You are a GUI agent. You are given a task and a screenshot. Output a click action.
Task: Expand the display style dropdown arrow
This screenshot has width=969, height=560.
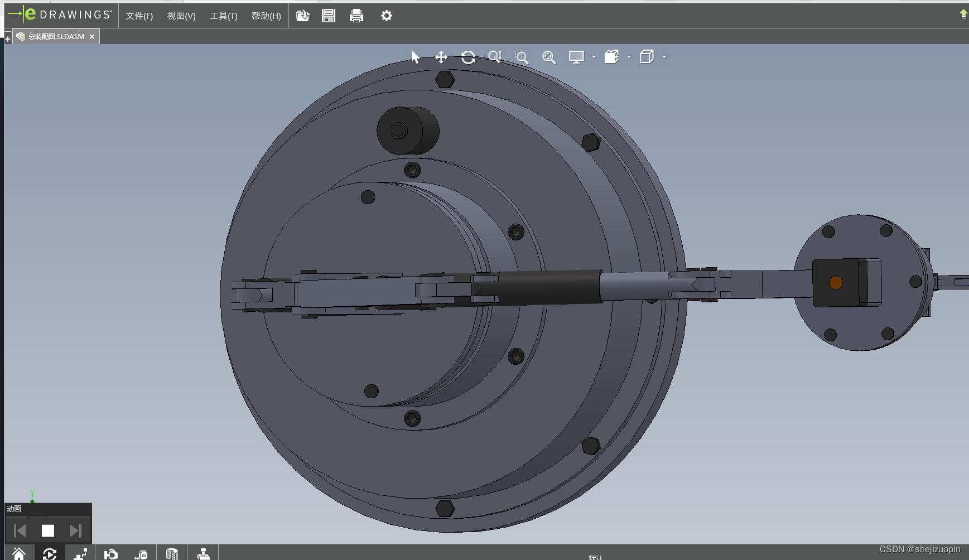point(664,57)
